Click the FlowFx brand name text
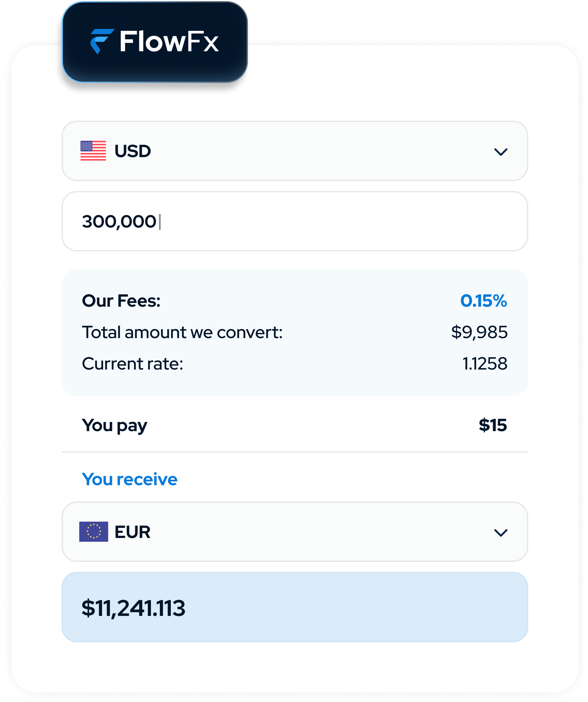 point(169,41)
